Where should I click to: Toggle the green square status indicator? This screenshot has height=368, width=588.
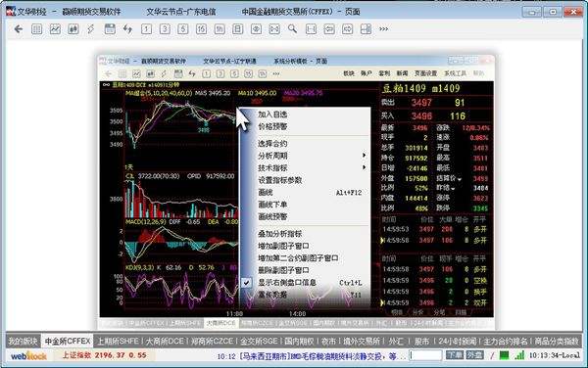pyautogui.click(x=505, y=355)
